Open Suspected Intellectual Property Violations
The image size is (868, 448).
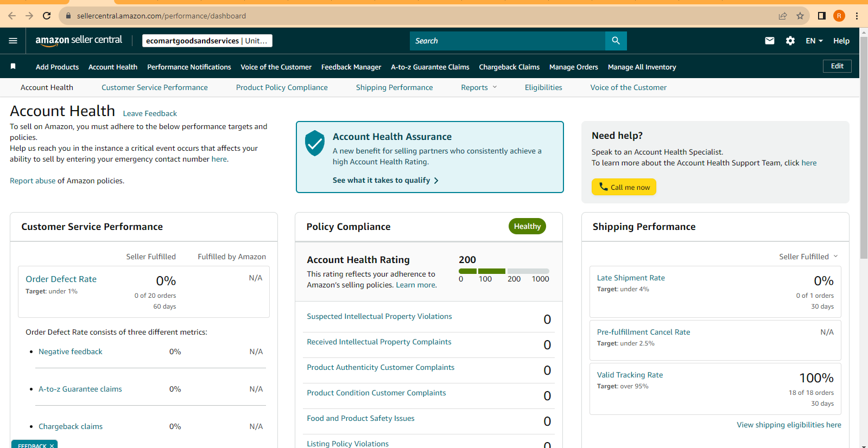pyautogui.click(x=379, y=316)
